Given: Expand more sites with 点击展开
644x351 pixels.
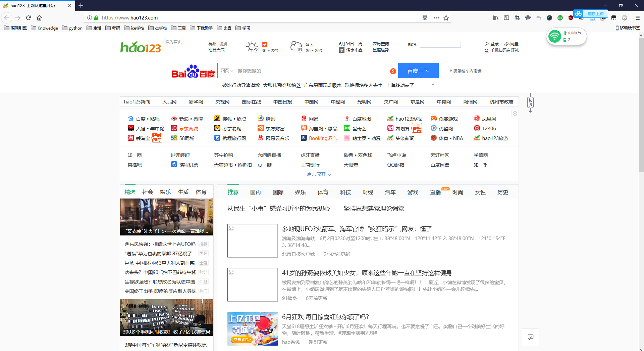Looking at the screenshot, I should (x=319, y=174).
